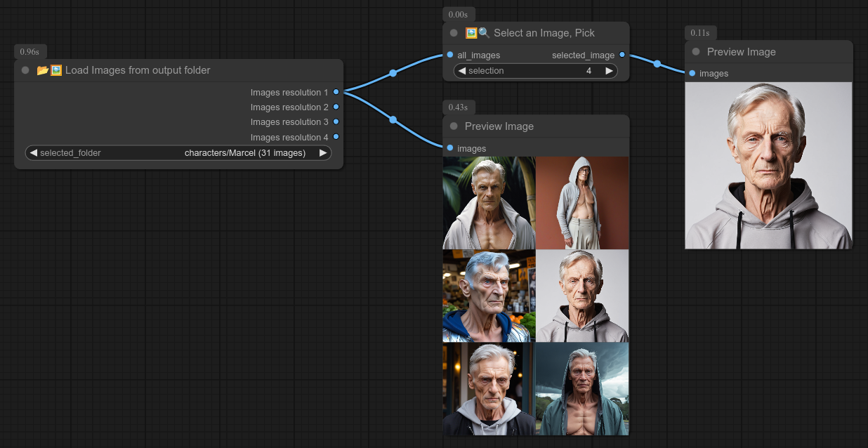Open thumbnail of man in front of palm leaves

489,203
